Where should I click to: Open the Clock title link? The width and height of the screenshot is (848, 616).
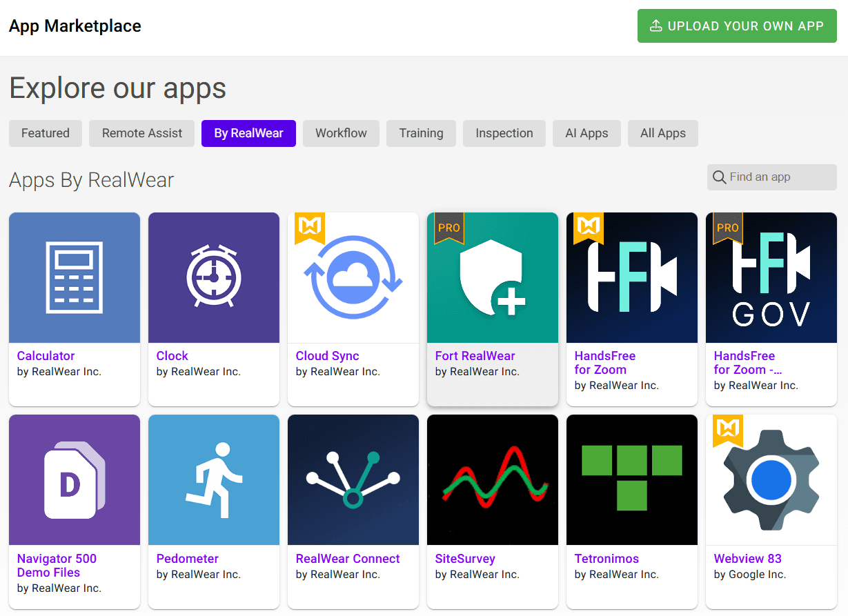tap(172, 356)
